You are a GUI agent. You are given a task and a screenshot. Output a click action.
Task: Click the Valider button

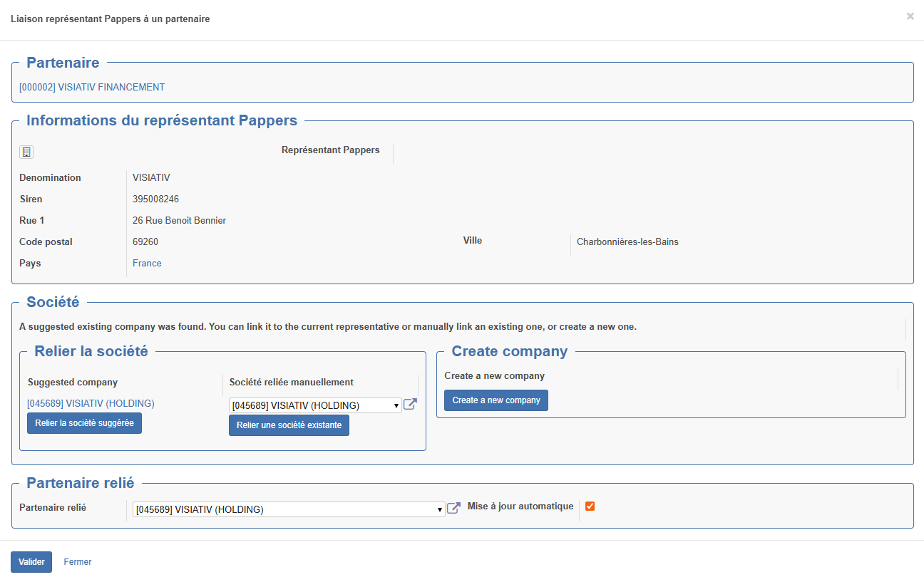tap(31, 562)
